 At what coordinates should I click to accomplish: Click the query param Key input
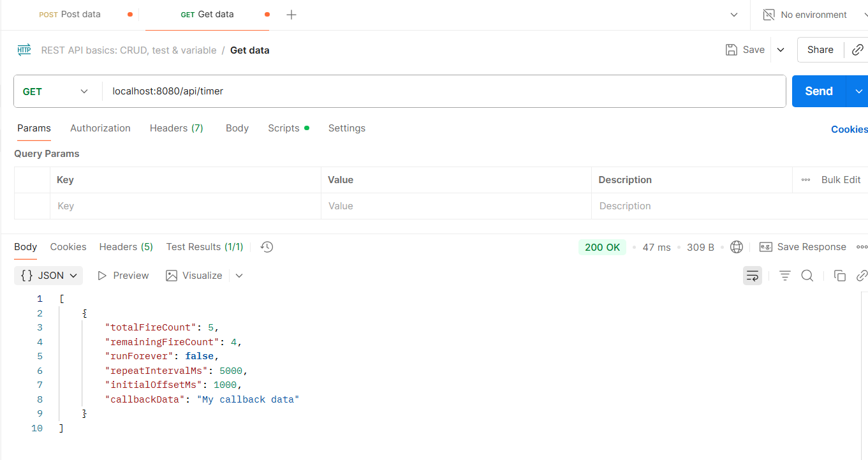point(186,206)
